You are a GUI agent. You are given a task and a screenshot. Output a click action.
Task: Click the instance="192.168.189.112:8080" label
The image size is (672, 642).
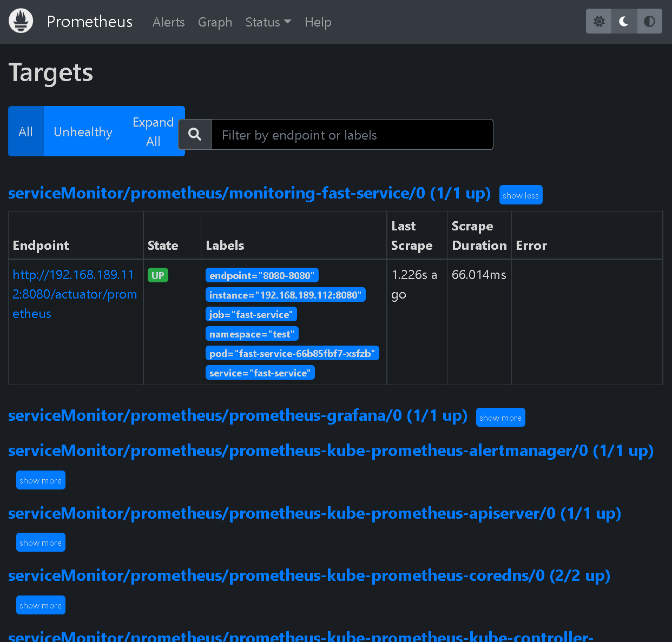pos(286,295)
